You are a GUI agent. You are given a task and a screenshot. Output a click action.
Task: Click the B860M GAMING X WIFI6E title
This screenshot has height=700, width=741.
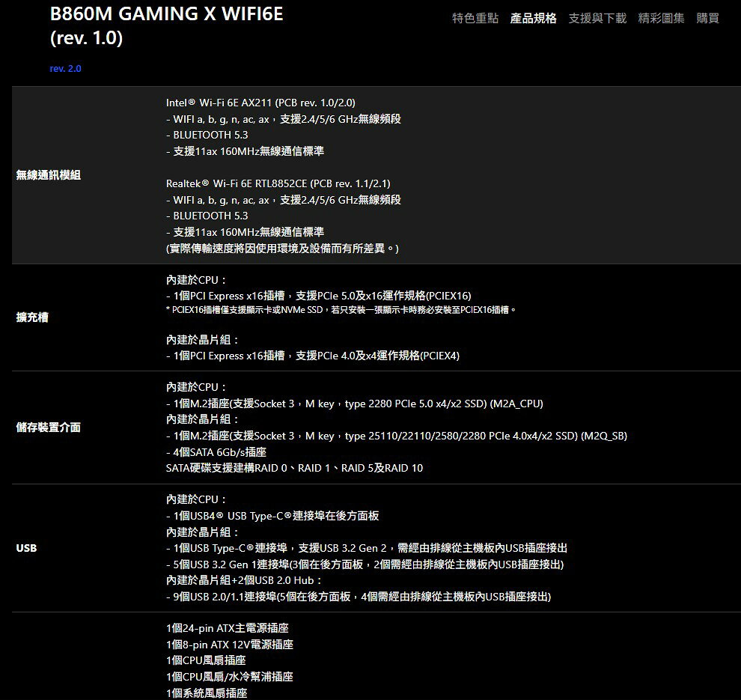pos(166,14)
